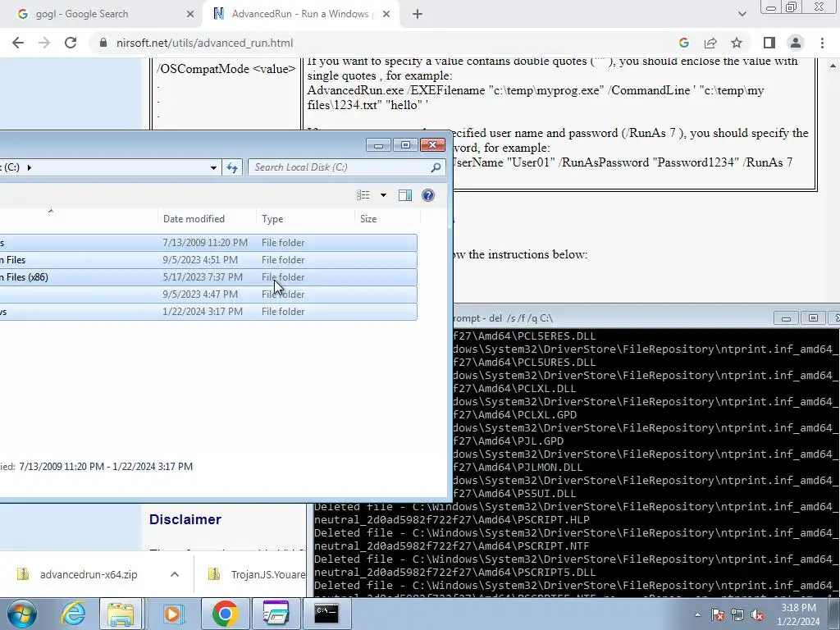The height and width of the screenshot is (630, 840).
Task: Click the lock icon in address bar
Action: [x=103, y=43]
